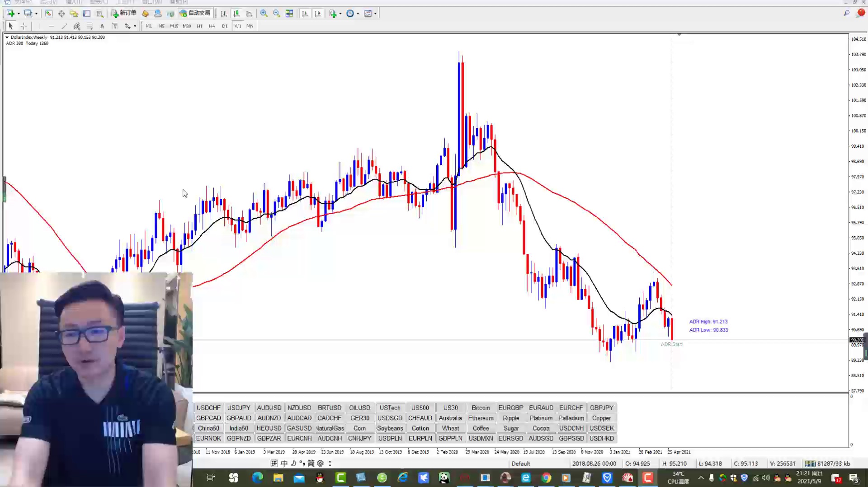868x487 pixels.
Task: Click the Zoom In magnifier icon
Action: (264, 14)
